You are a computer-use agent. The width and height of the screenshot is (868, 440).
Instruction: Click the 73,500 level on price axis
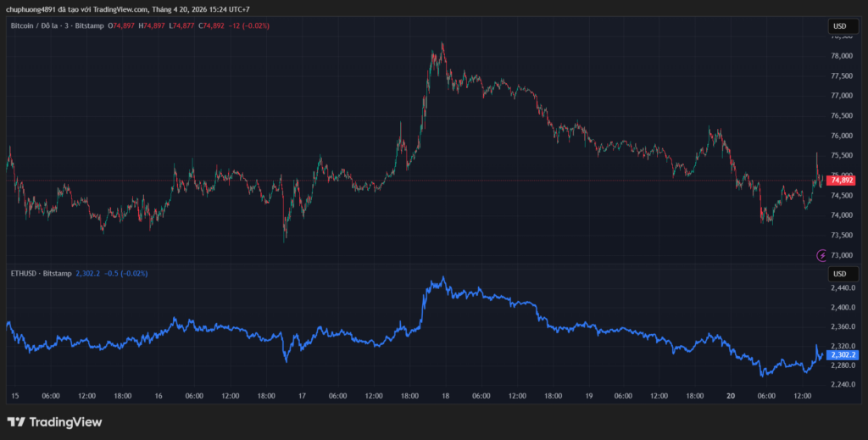click(841, 236)
